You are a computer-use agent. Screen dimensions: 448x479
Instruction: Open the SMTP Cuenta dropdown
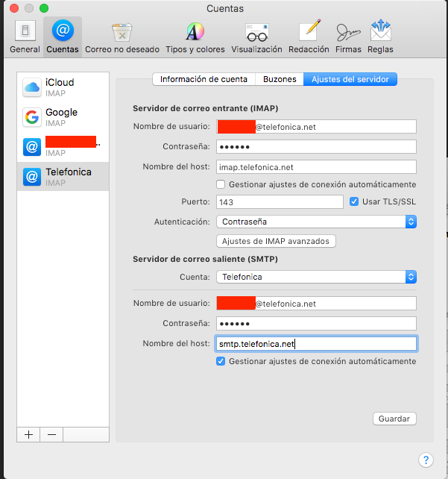[x=315, y=277]
